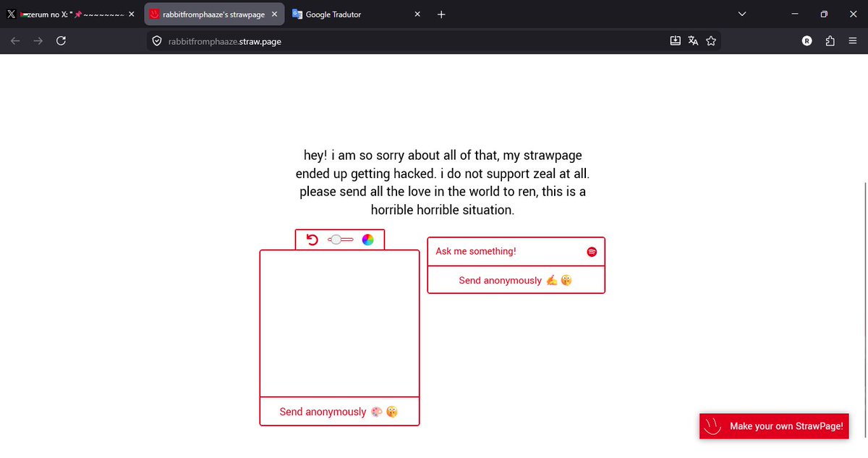
Task: Expand the list all tabs dropdown
Action: click(741, 14)
